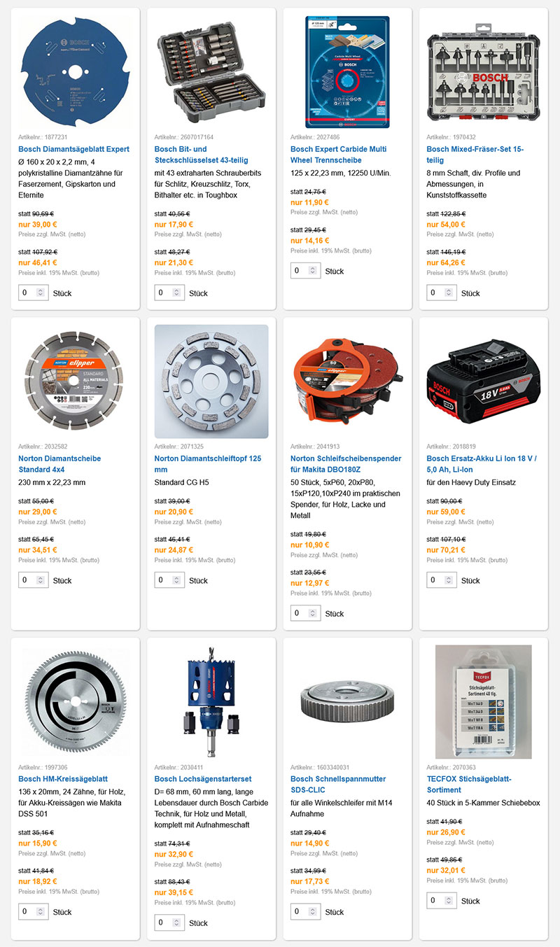Follow Bosch Expert Carbide Multi Wheel link
560x947 pixels.
pyautogui.click(x=339, y=155)
